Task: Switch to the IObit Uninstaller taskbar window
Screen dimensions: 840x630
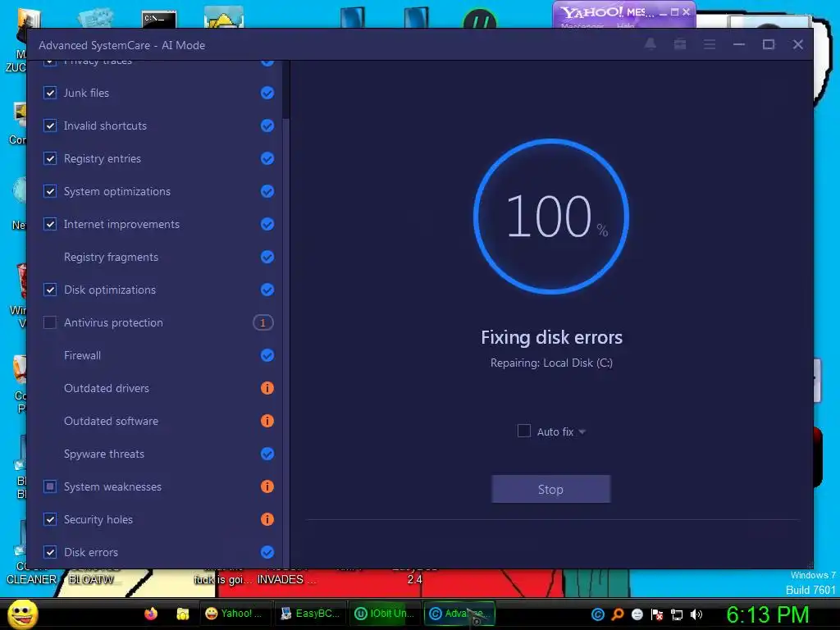Action: click(385, 614)
